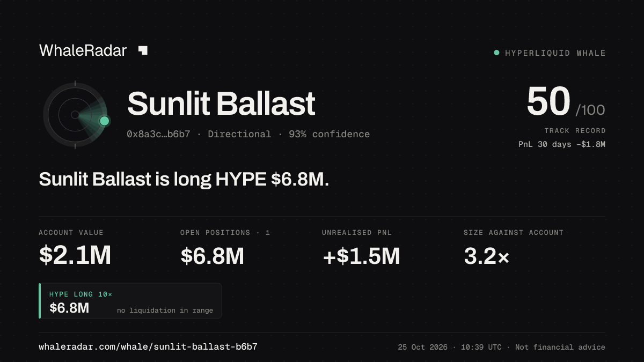Image resolution: width=644 pixels, height=362 pixels.
Task: Select the HYPE LONG 10× position card
Action: pos(130,301)
